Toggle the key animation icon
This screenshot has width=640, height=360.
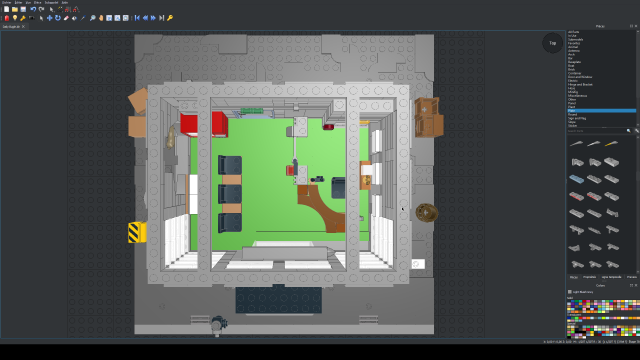pyautogui.click(x=170, y=18)
